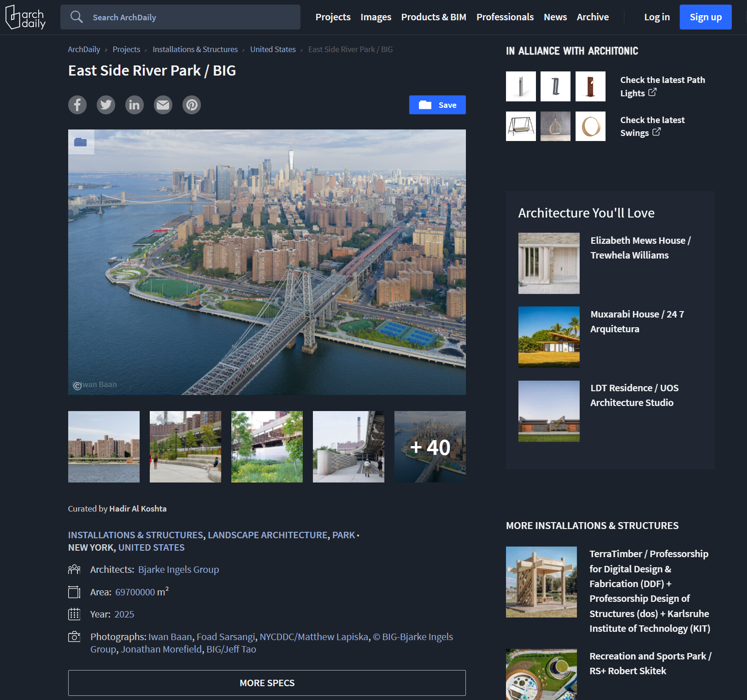Image resolution: width=747 pixels, height=700 pixels.
Task: Open Recreation and Sports Park thumbnail
Action: tap(541, 675)
